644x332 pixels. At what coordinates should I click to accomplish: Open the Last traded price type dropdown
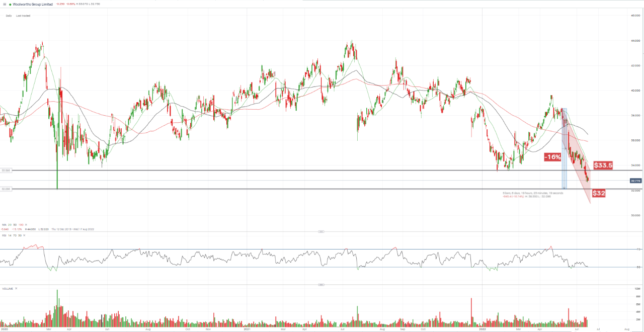click(x=23, y=16)
